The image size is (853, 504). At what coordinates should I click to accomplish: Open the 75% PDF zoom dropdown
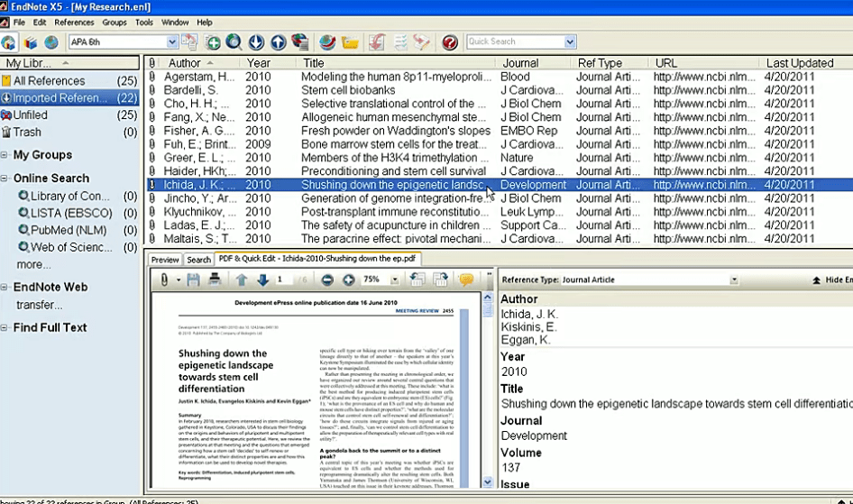click(x=394, y=280)
